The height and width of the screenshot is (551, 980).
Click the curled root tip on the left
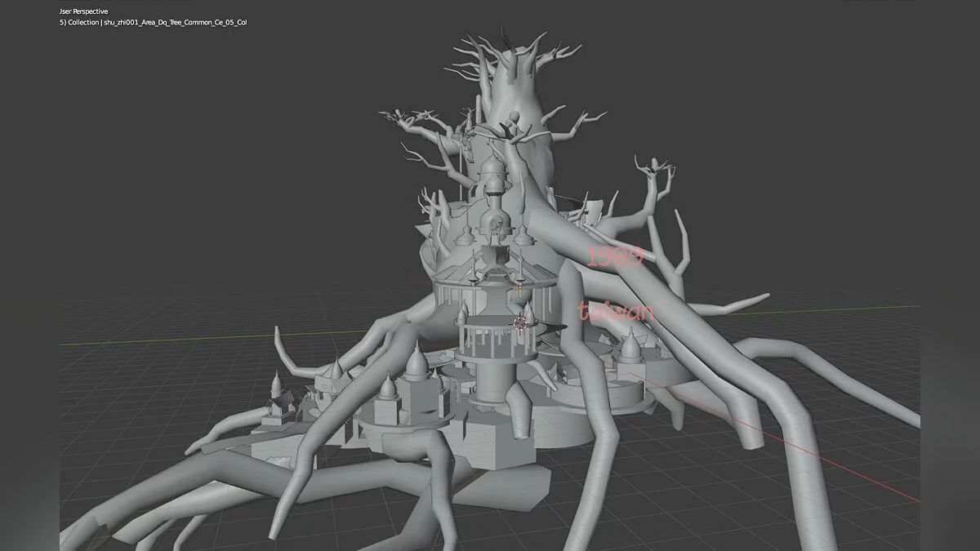click(280, 343)
